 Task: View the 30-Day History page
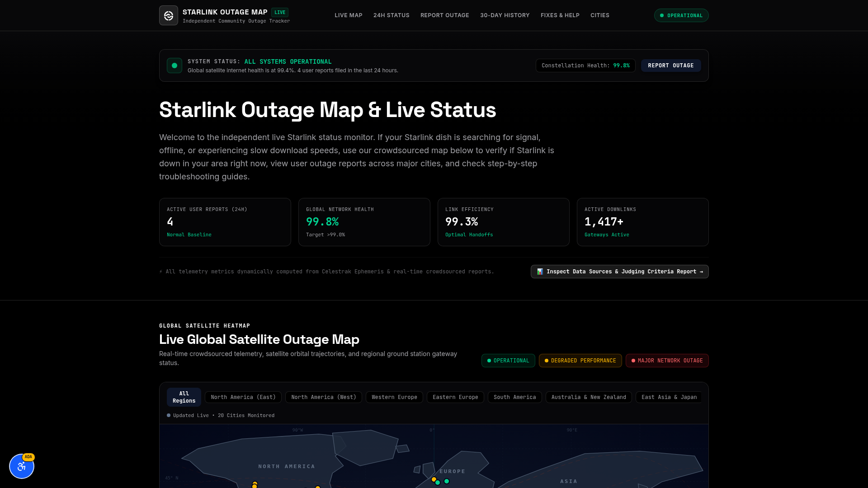[505, 15]
